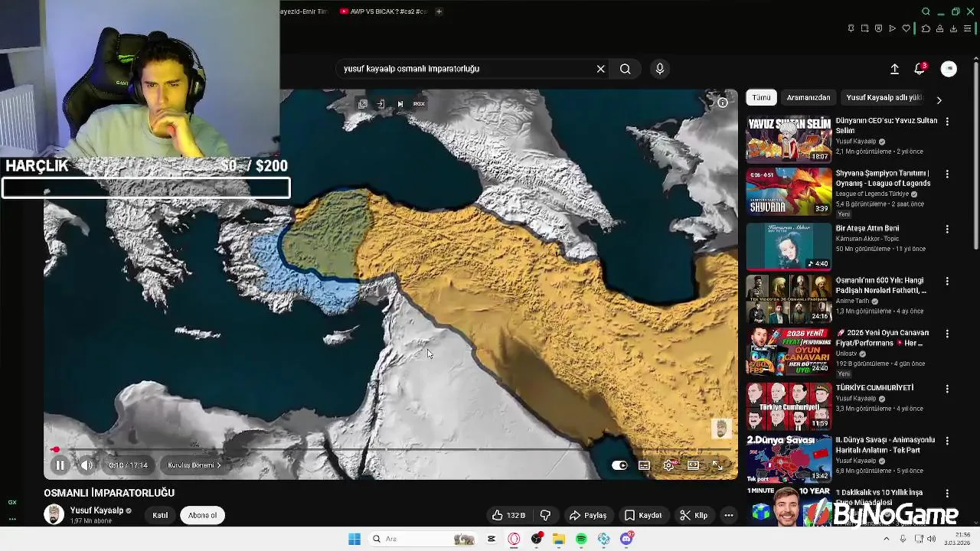The height and width of the screenshot is (551, 980).
Task: Seek on the video progress bar
Action: pos(390,449)
